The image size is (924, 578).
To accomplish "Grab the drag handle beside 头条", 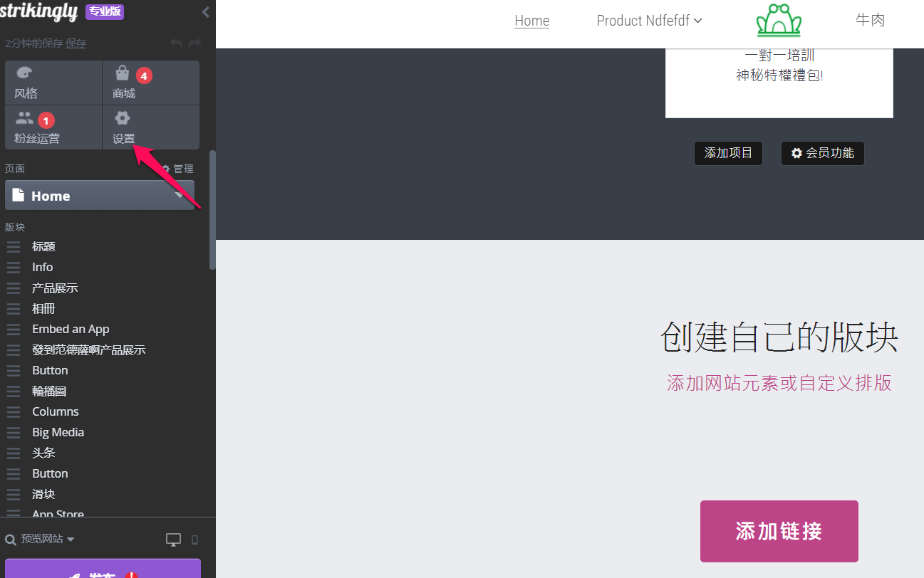I will 14,453.
